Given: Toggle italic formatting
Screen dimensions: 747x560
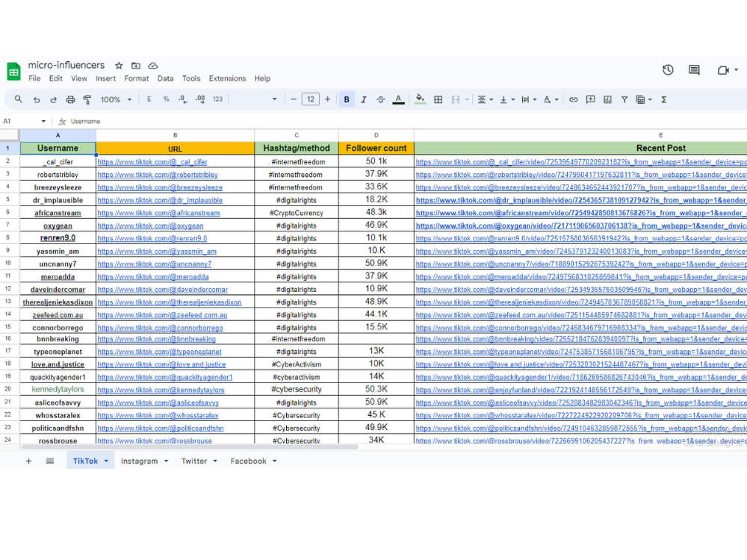Looking at the screenshot, I should point(364,99).
